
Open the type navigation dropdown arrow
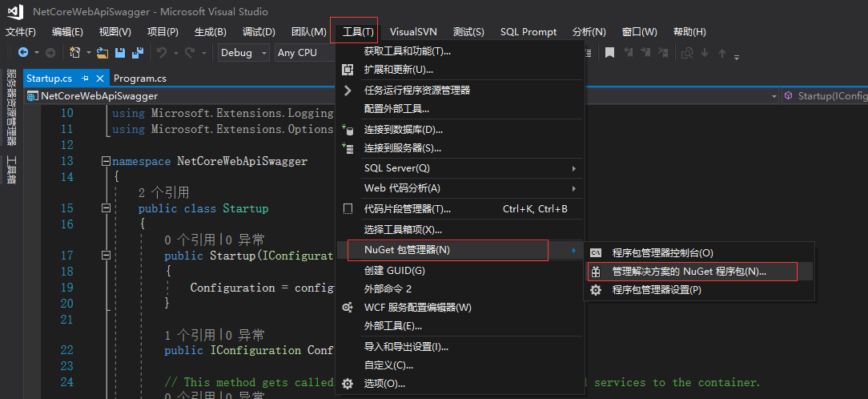[775, 96]
